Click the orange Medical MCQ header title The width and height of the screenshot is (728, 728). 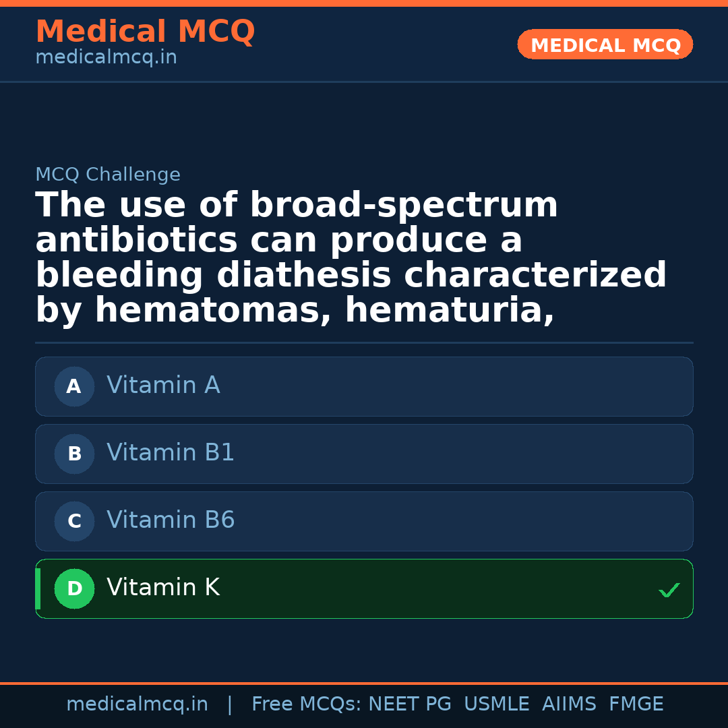145,32
